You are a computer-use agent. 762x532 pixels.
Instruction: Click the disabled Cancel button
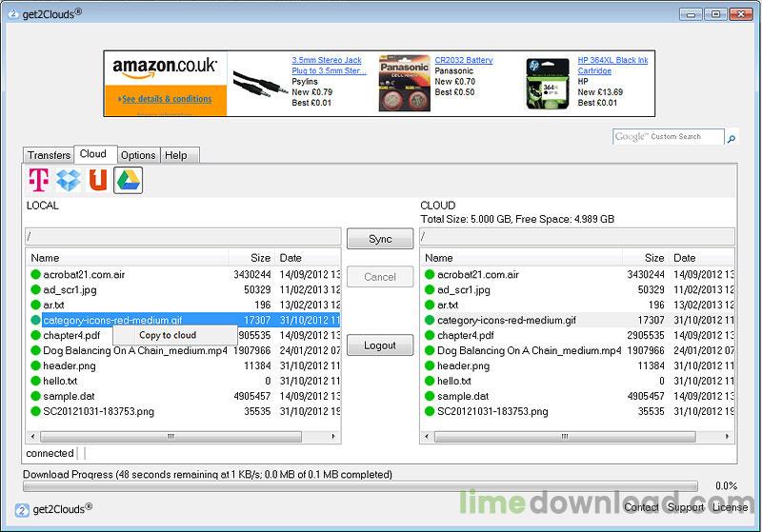point(380,277)
